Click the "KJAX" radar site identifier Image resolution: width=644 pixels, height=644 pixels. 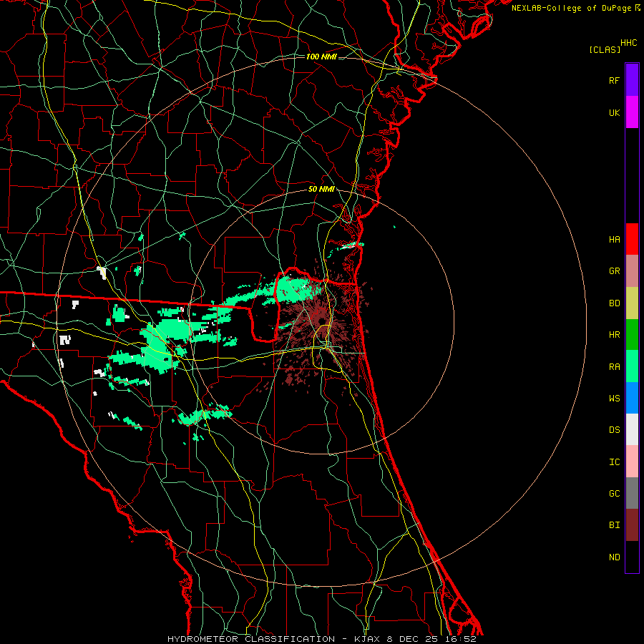[367, 639]
